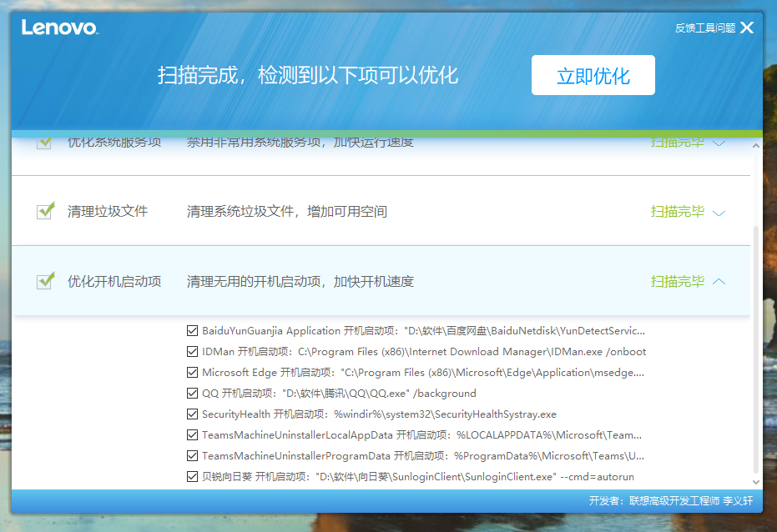Uncheck the BaiduYunGuanjia Application startup item
The width and height of the screenshot is (777, 532).
[192, 330]
